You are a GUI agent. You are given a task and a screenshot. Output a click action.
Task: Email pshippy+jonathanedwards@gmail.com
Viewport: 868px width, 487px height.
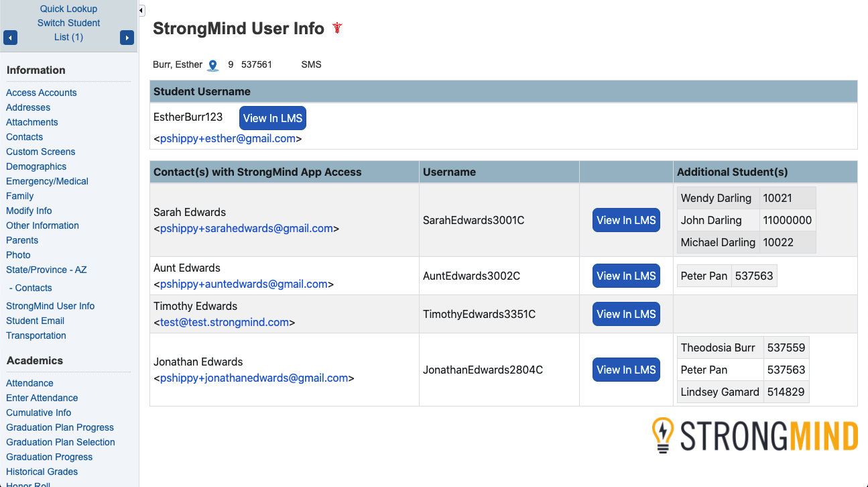pos(254,378)
